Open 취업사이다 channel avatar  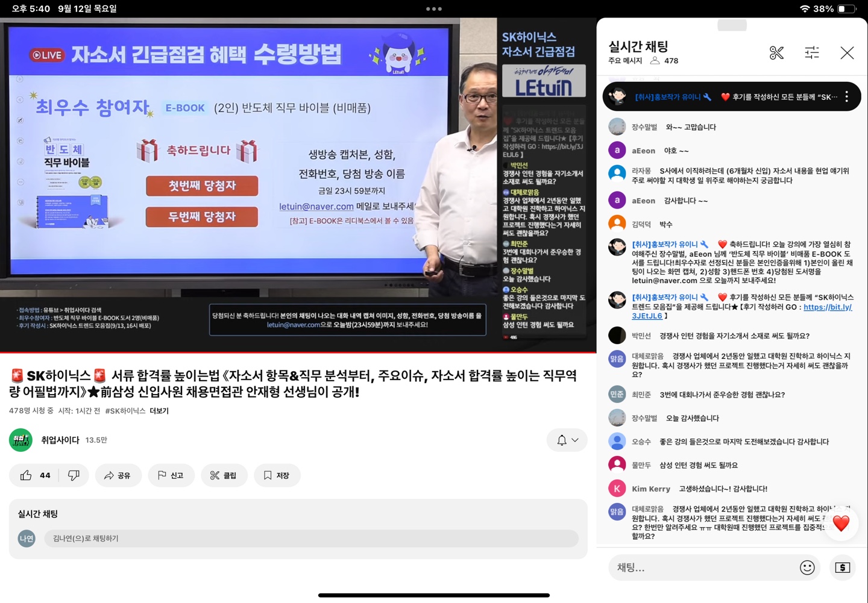pyautogui.click(x=20, y=440)
